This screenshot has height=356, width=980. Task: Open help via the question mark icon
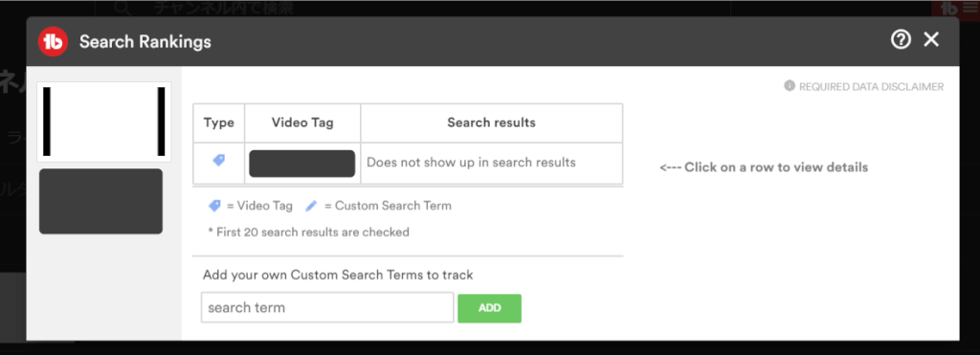900,40
